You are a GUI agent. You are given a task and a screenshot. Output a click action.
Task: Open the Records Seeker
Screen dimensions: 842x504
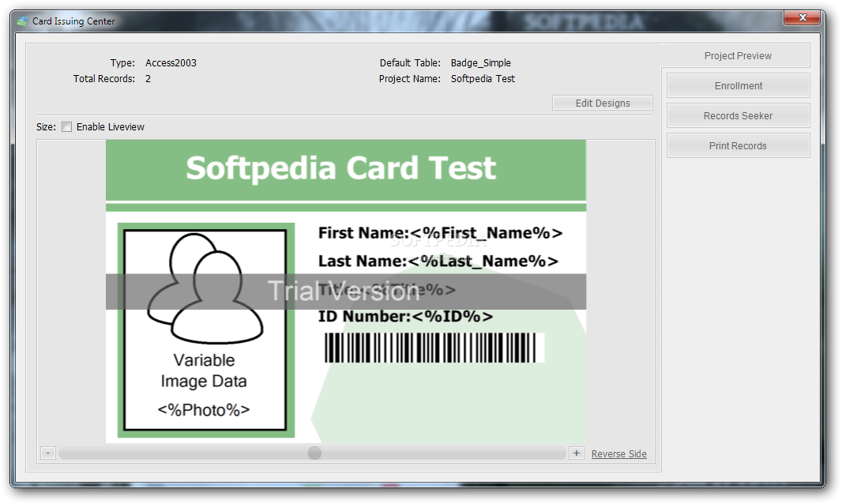point(738,116)
